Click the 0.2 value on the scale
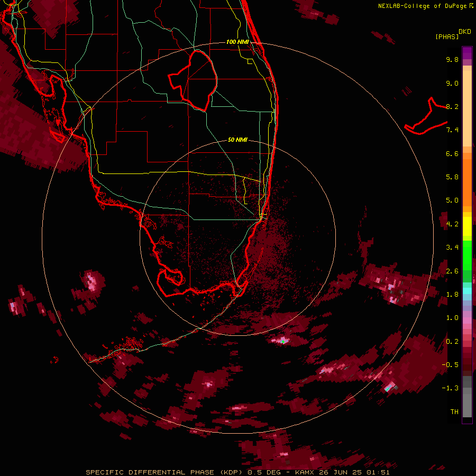Viewport: 476px width, 476px height. click(452, 342)
